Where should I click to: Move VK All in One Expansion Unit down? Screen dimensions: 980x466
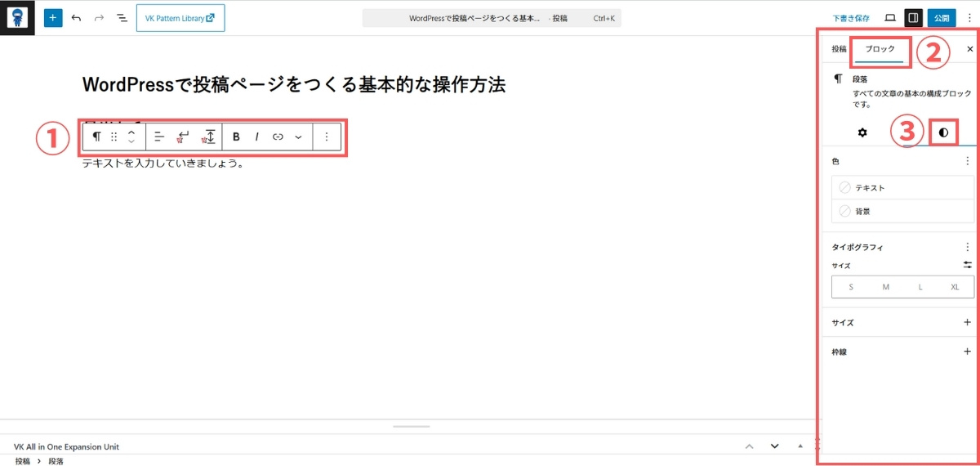[774, 446]
